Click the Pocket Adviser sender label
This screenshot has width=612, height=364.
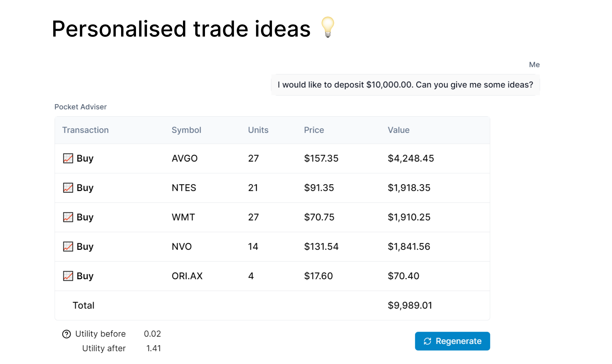coord(80,107)
